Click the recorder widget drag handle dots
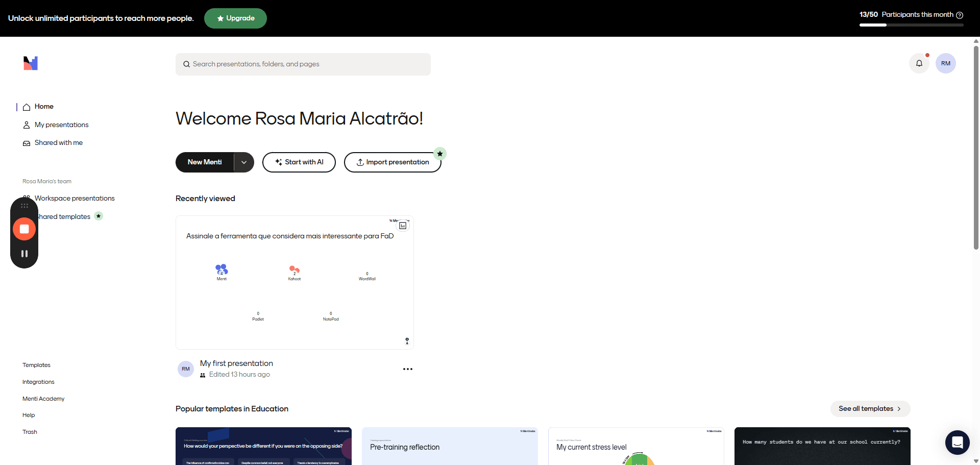Screen dimensions: 980x465 pos(24,206)
